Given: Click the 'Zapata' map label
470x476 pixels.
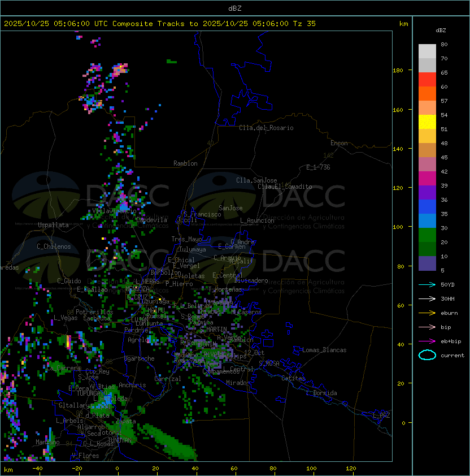Looking at the screenshot, I should click(x=125, y=421).
